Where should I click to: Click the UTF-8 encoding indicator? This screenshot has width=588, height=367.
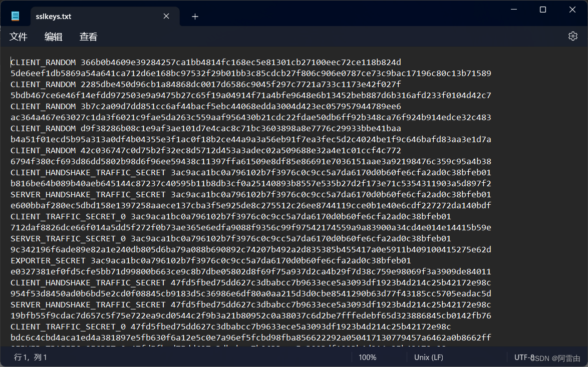(x=524, y=357)
